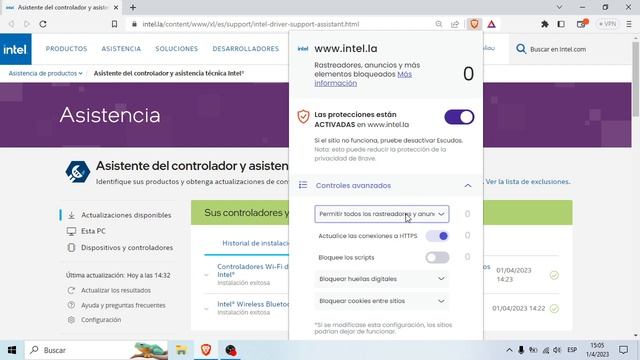Screen dimensions: 640x360
Task: Turn off Shields protections for www.intel.la
Action: (x=459, y=117)
